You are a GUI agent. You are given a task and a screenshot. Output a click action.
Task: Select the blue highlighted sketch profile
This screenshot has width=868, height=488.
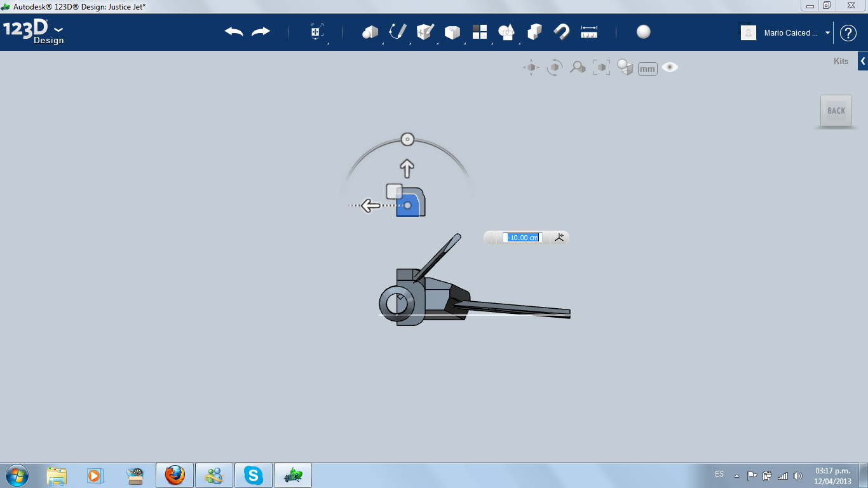(x=408, y=205)
